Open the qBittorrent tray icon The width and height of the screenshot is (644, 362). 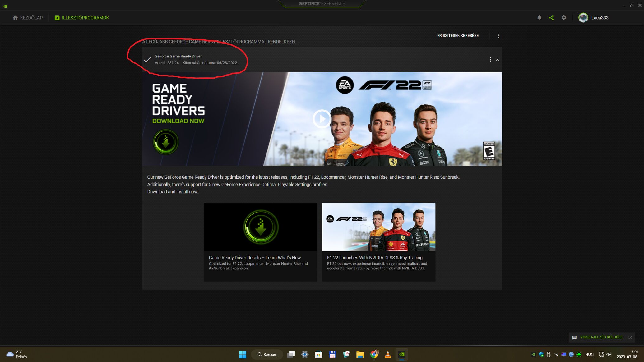[571, 355]
